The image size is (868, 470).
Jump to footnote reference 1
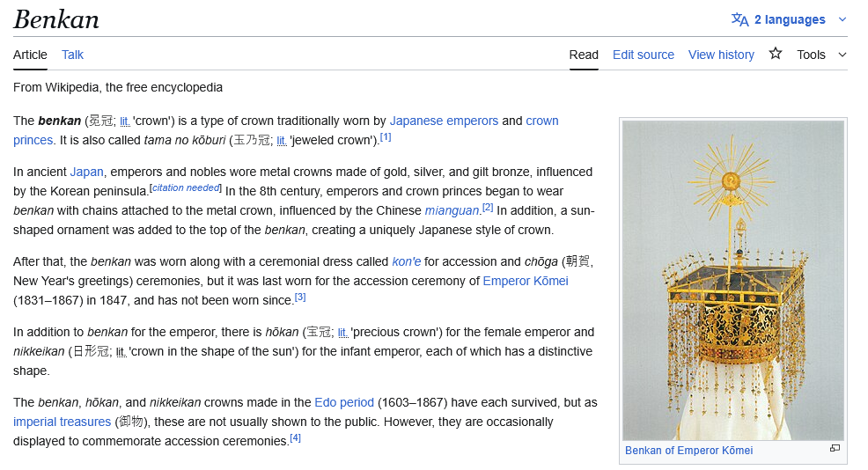point(386,136)
